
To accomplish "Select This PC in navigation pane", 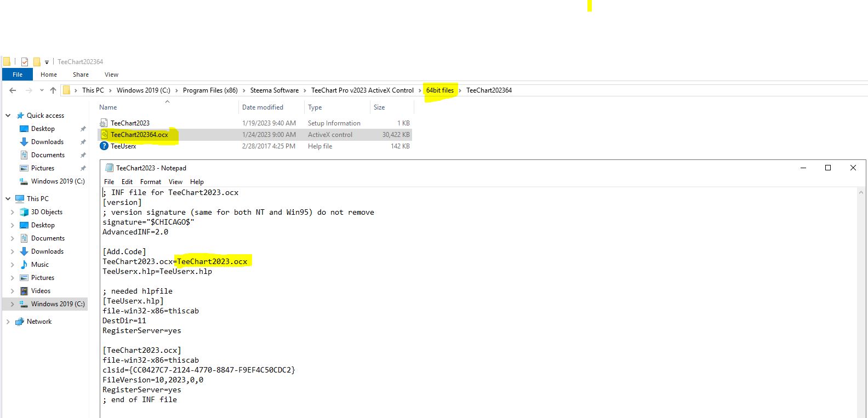I will coord(38,199).
